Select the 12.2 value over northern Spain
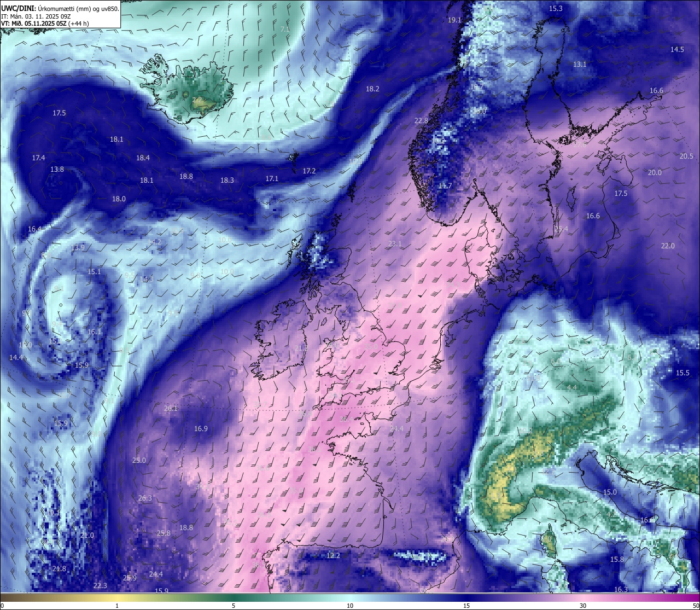Screen dimensions: 700x610 [x=333, y=555]
